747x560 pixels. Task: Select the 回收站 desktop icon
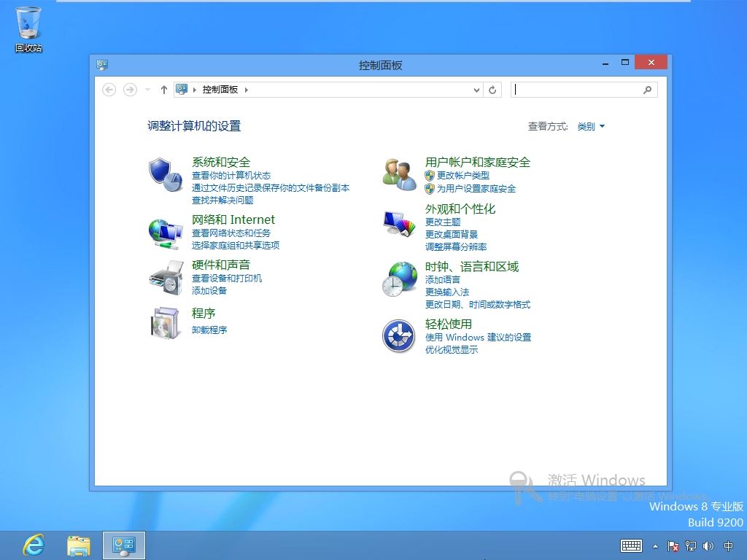[x=28, y=29]
